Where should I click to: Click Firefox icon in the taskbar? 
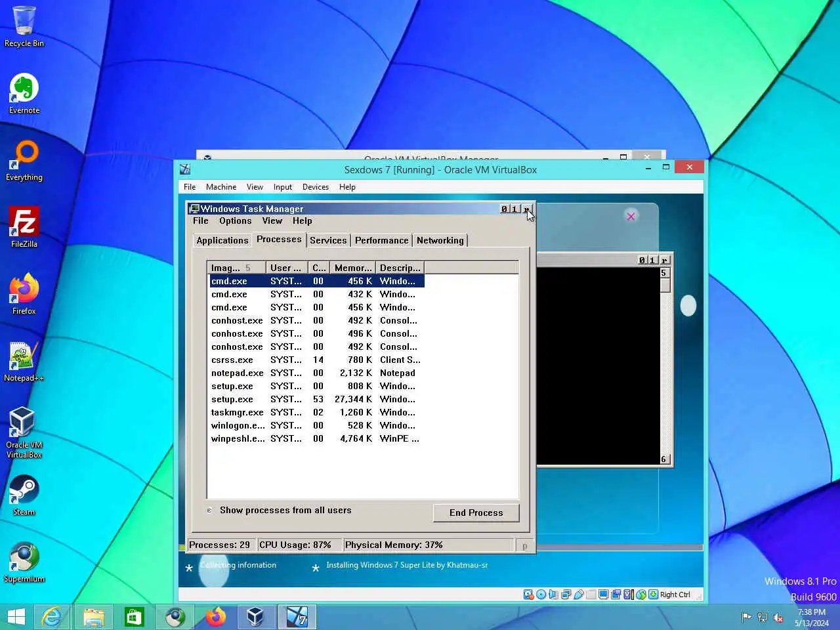(x=215, y=617)
